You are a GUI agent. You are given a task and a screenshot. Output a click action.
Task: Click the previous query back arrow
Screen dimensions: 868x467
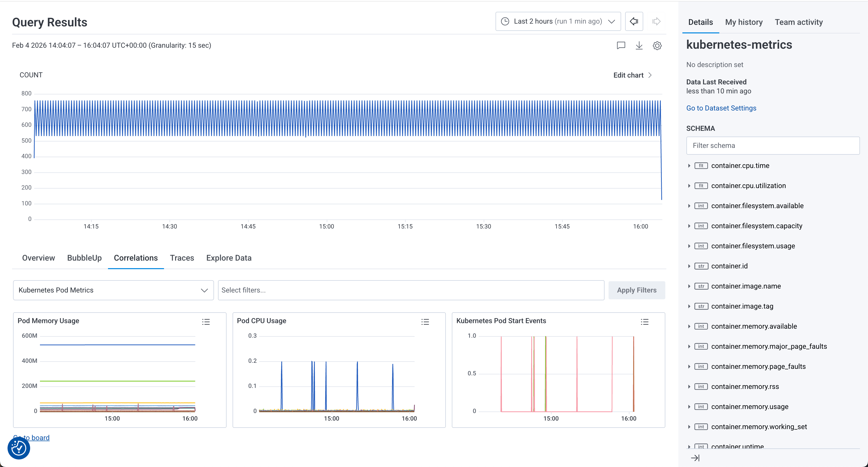[x=634, y=21]
